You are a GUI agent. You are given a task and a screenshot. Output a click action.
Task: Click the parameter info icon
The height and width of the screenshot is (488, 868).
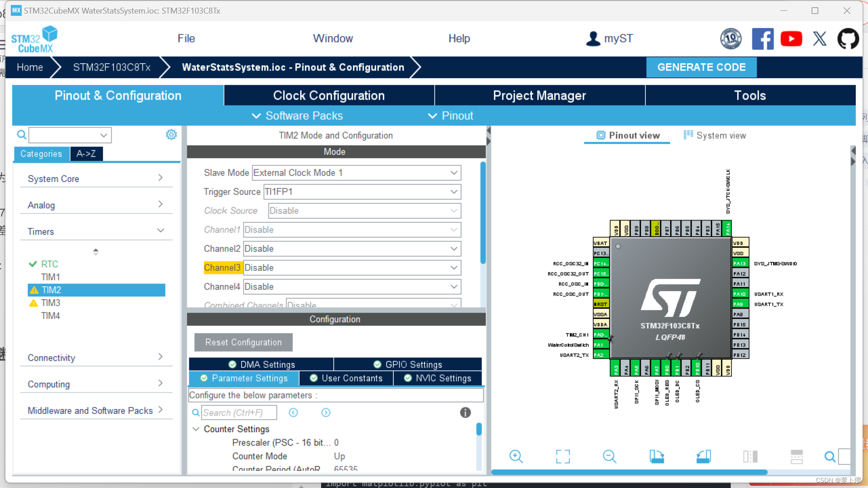[465, 412]
